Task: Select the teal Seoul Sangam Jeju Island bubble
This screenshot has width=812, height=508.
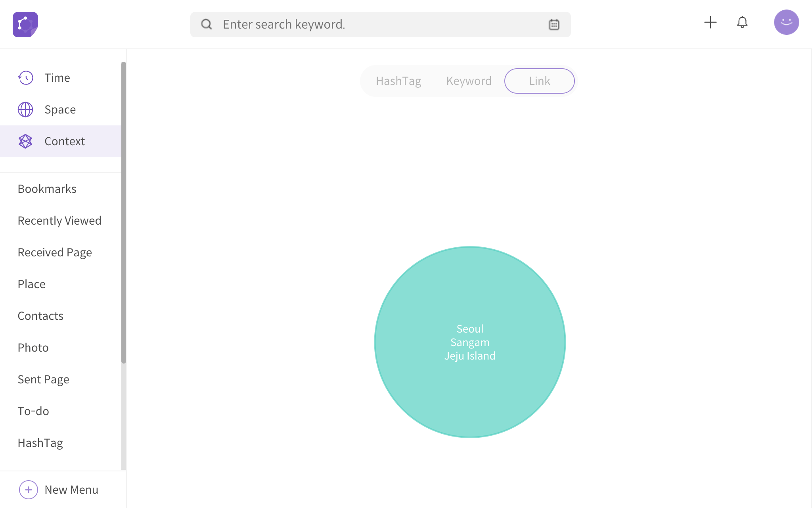Action: 470,342
